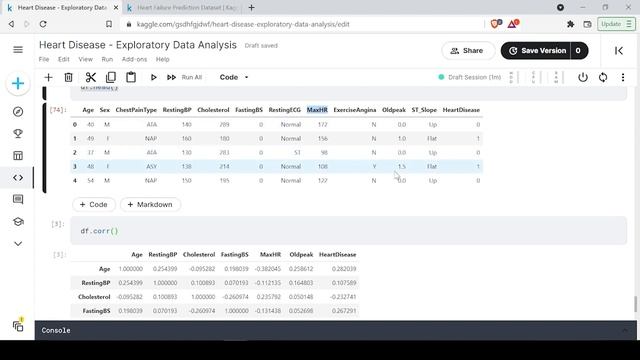The height and width of the screenshot is (360, 640).
Task: Click the Share button
Action: [468, 51]
